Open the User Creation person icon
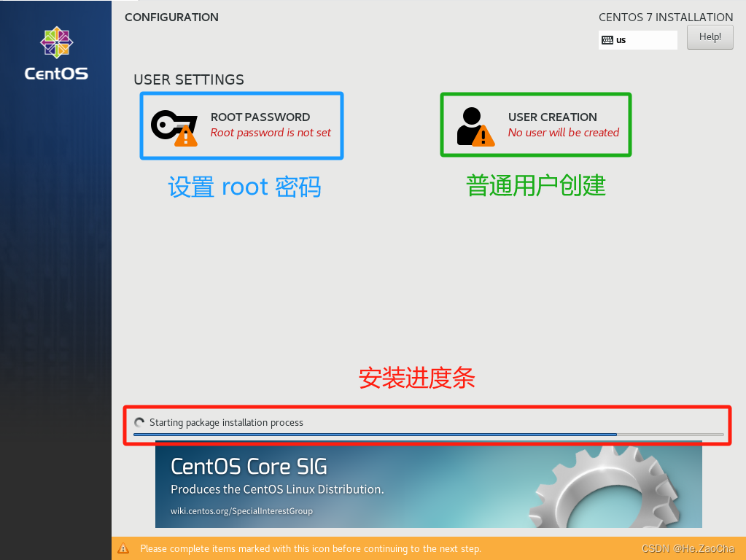 coord(475,127)
